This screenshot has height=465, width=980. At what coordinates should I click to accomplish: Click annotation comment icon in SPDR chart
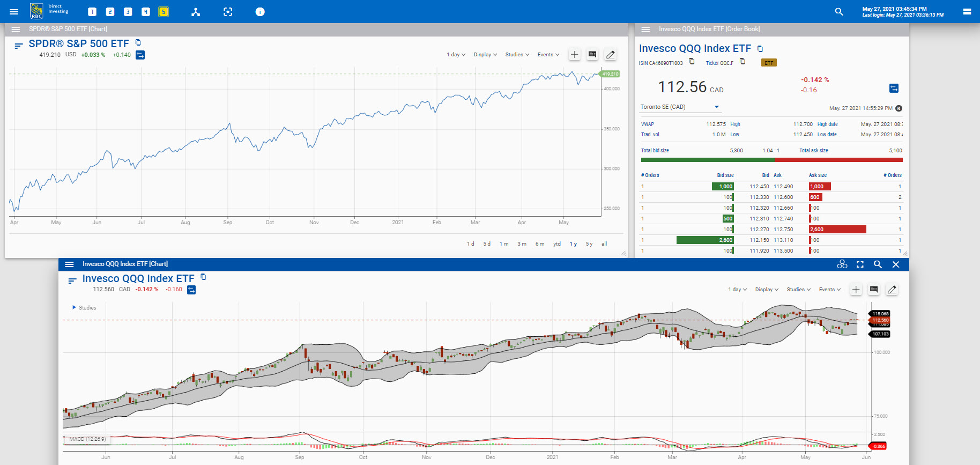tap(592, 54)
